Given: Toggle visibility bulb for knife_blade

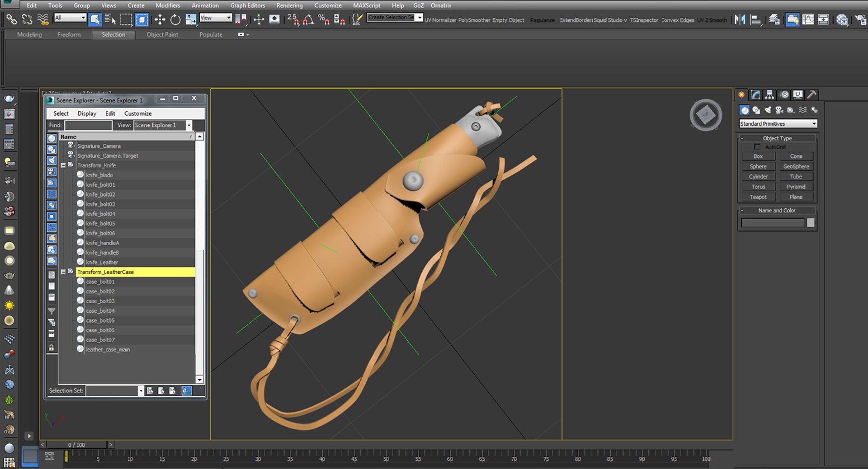Looking at the screenshot, I should [80, 174].
